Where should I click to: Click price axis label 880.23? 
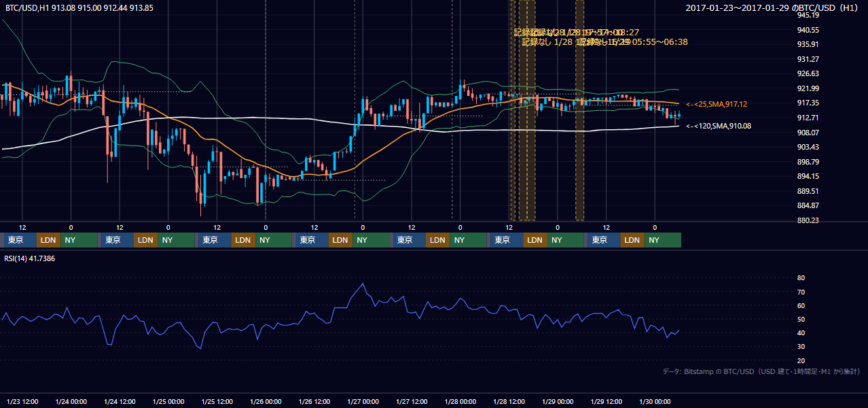[808, 220]
